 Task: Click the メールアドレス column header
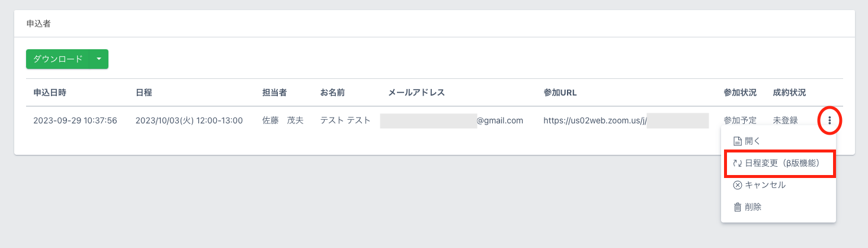[417, 93]
